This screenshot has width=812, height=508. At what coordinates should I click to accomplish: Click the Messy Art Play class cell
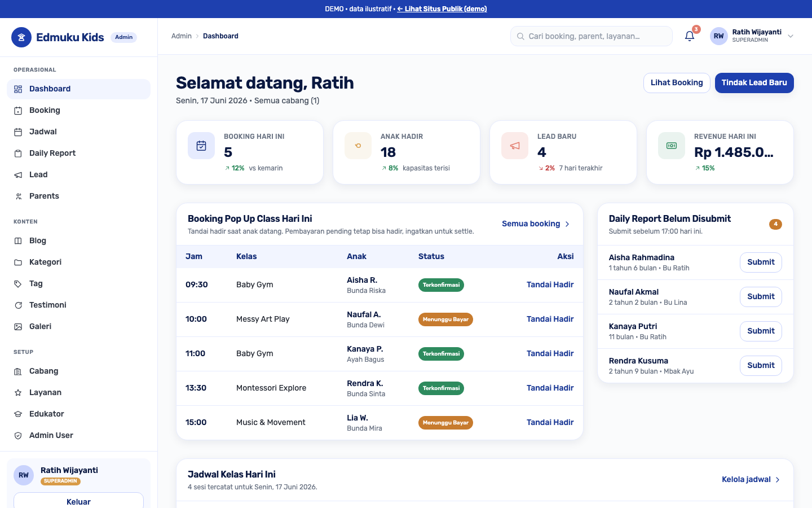pyautogui.click(x=263, y=319)
